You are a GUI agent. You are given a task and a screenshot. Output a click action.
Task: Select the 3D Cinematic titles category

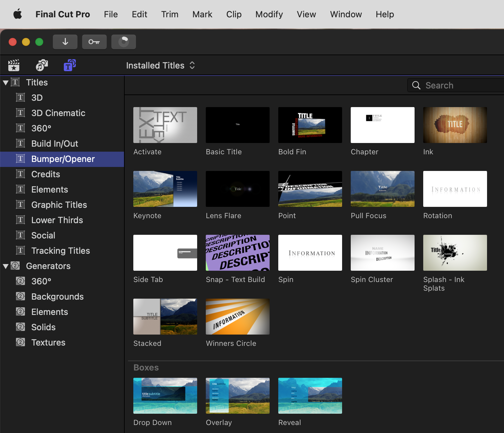[x=62, y=113]
